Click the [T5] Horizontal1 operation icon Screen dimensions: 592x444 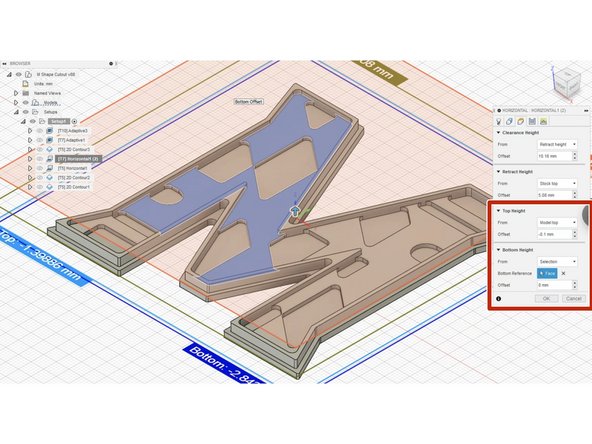[x=49, y=168]
